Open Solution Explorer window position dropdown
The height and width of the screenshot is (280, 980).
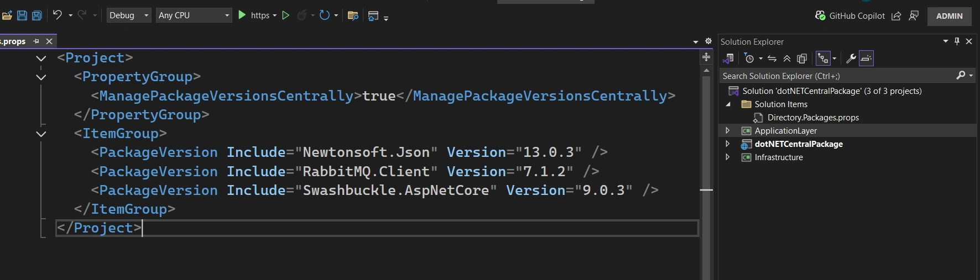946,41
